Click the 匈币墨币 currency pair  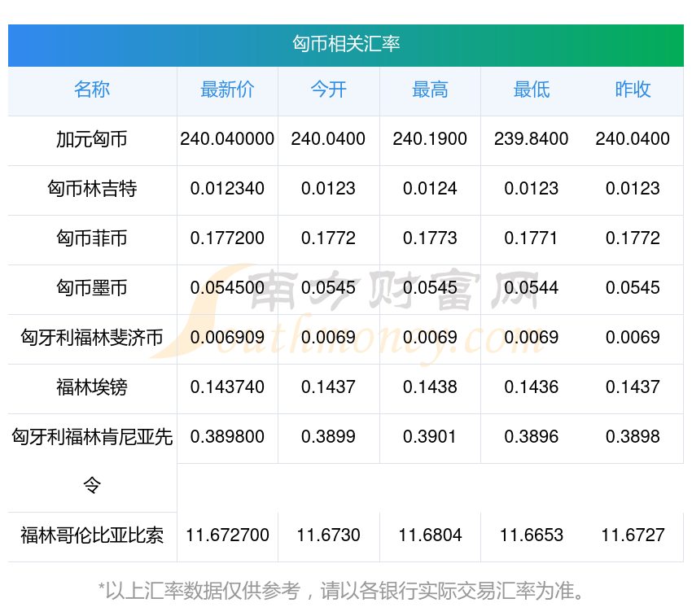pos(92,289)
